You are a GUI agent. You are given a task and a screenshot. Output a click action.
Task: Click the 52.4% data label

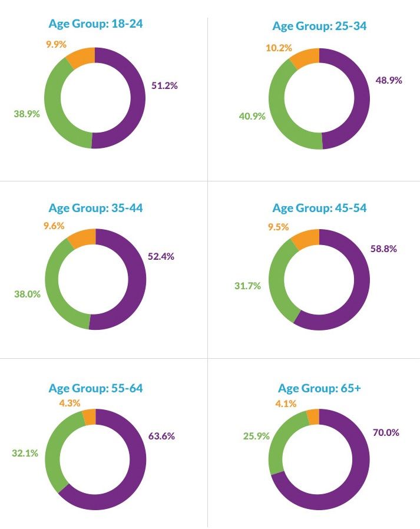(x=161, y=257)
